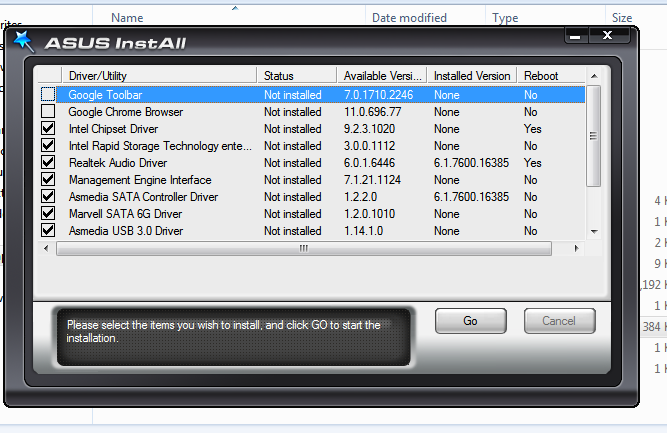Uncheck the Marvell SATA 6G Driver checkbox

(48, 214)
